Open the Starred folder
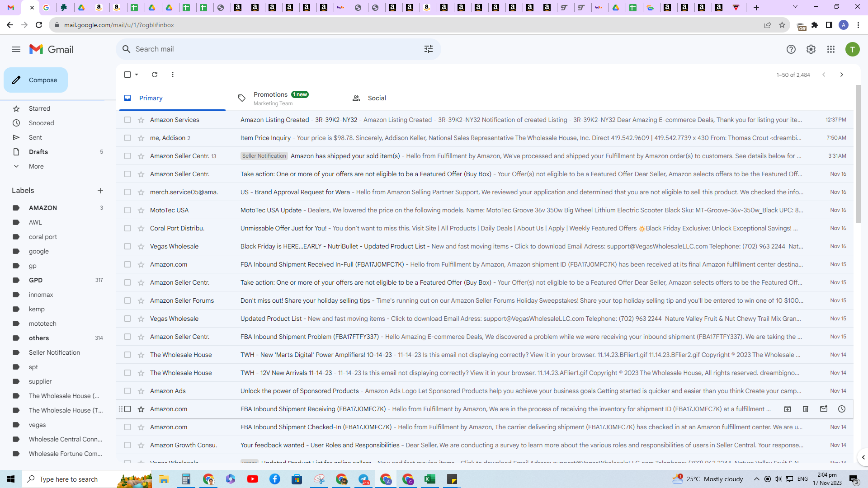This screenshot has width=868, height=488. pos(39,108)
